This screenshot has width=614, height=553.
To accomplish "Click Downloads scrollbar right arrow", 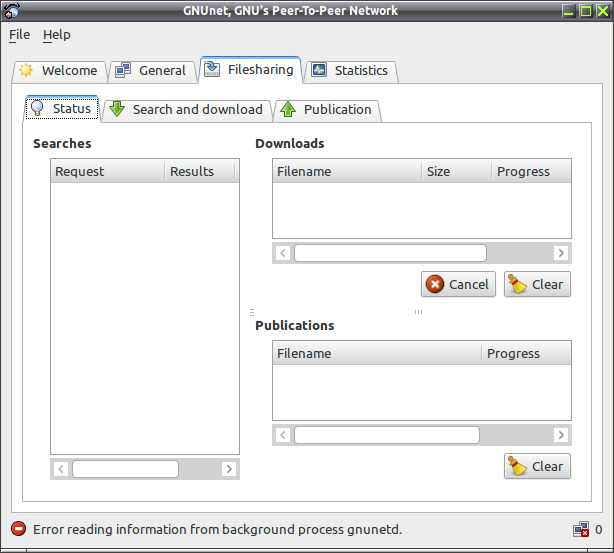I will point(561,253).
